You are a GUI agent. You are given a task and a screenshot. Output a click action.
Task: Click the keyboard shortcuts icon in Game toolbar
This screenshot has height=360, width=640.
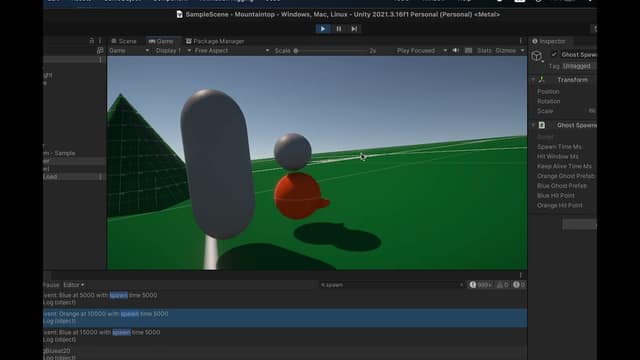coord(469,51)
